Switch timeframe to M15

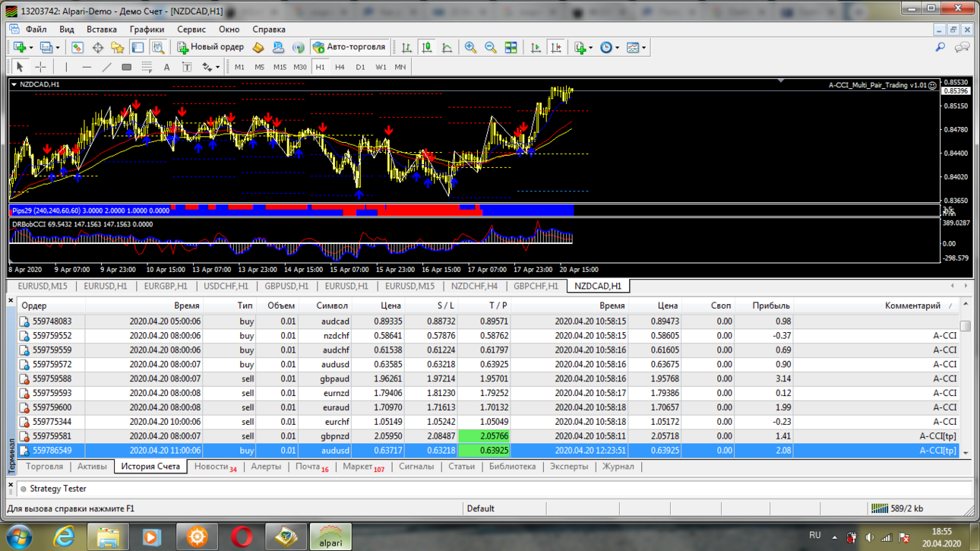(280, 67)
